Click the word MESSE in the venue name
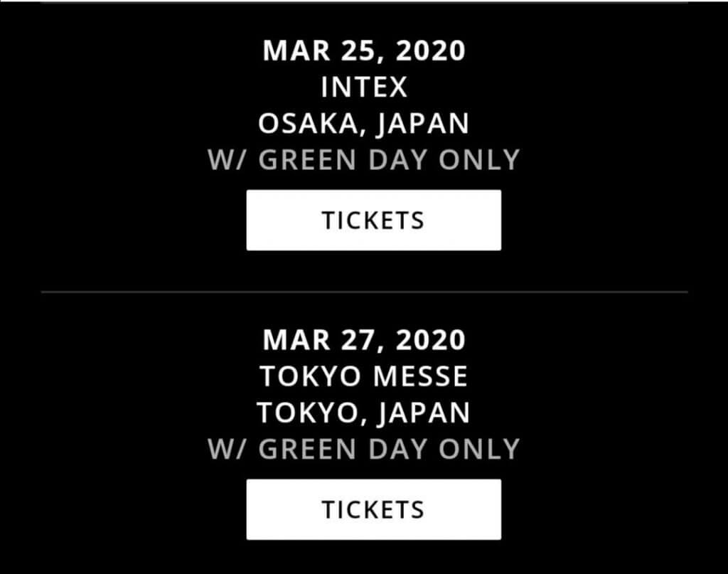The image size is (728, 574). (421, 376)
